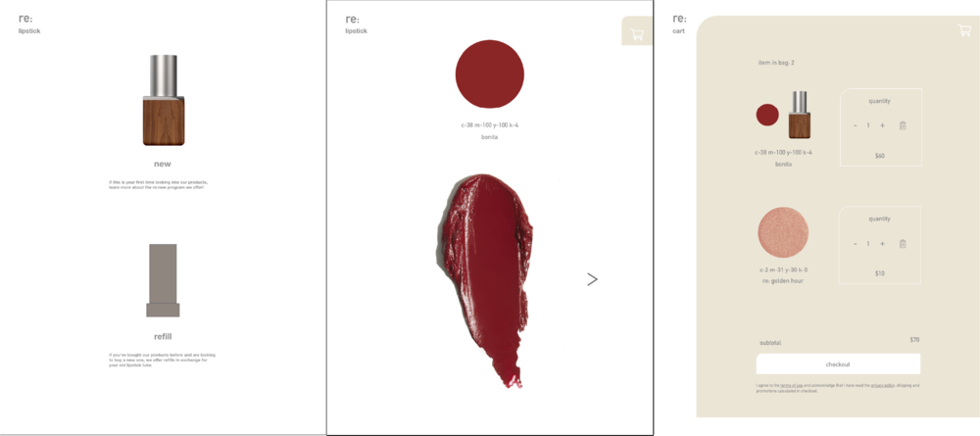
Task: Remove golden hour item via trash icon
Action: pyautogui.click(x=903, y=244)
